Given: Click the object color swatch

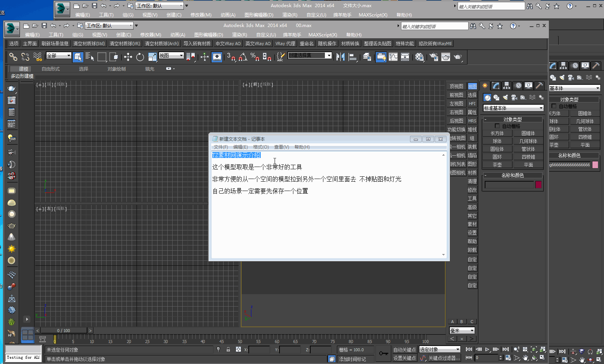Looking at the screenshot, I should pyautogui.click(x=538, y=185).
